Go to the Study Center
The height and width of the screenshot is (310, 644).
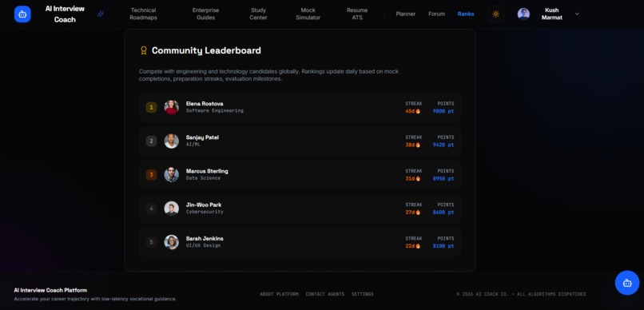point(258,14)
